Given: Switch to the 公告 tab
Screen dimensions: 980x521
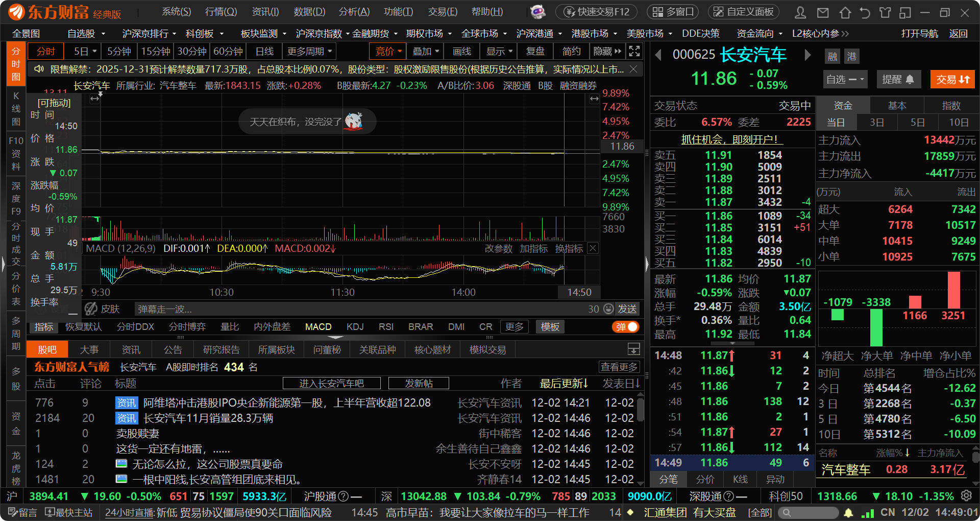Looking at the screenshot, I should pyautogui.click(x=173, y=349).
